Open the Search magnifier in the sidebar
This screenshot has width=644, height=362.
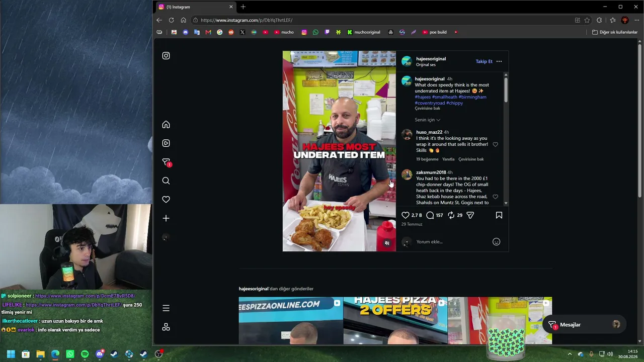click(166, 181)
